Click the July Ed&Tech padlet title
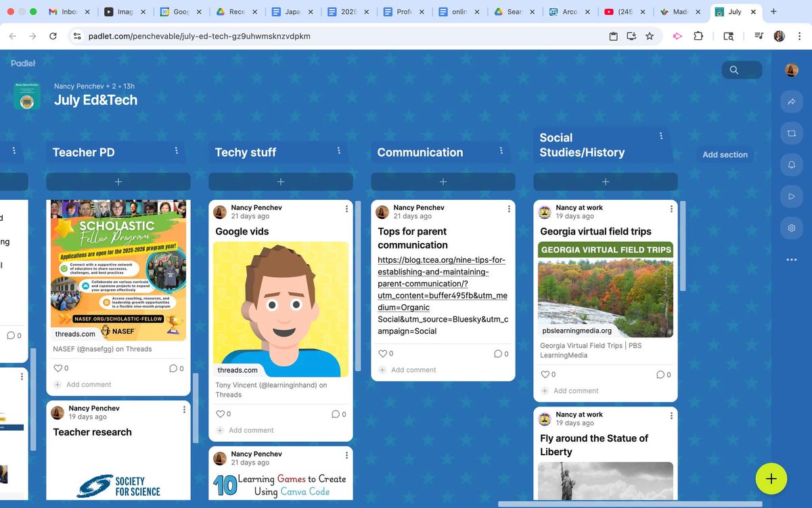The width and height of the screenshot is (812, 508). point(95,100)
